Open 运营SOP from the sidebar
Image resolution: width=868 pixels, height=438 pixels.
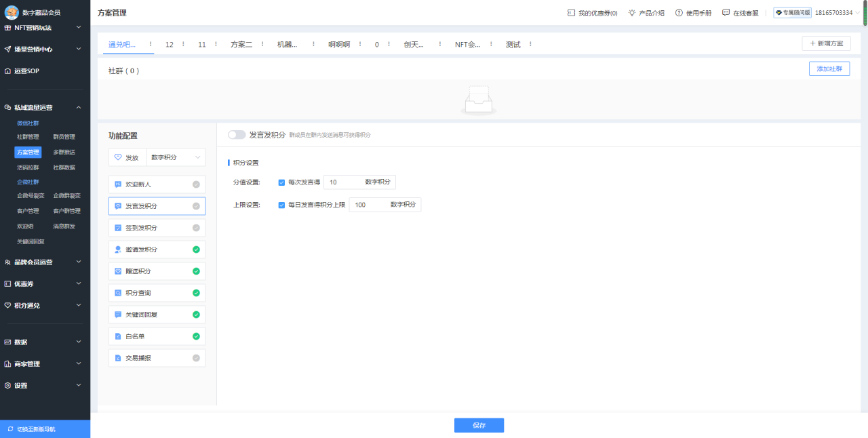(x=27, y=70)
